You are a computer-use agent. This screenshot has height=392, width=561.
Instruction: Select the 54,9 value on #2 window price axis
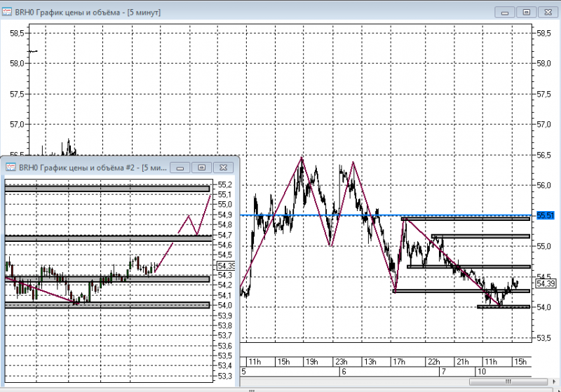pos(224,215)
